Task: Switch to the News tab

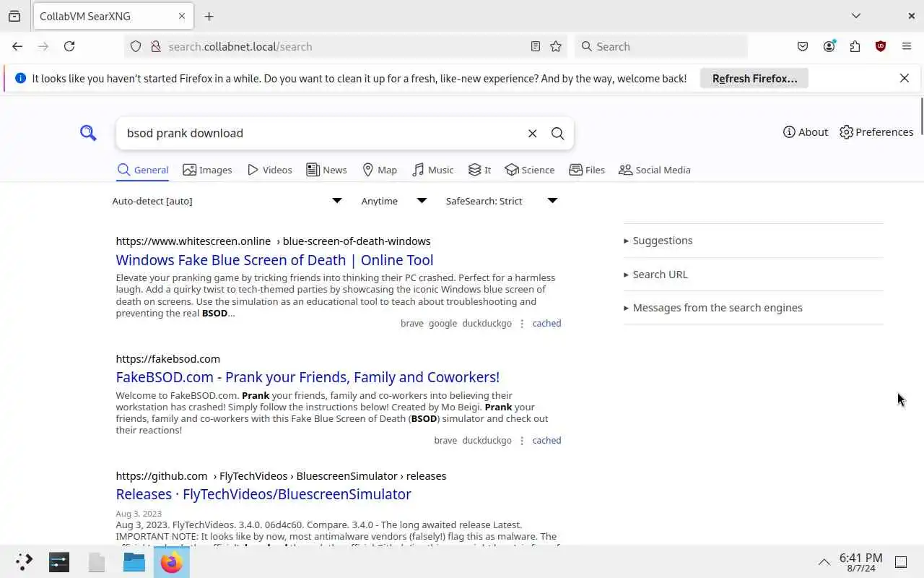Action: (326, 170)
